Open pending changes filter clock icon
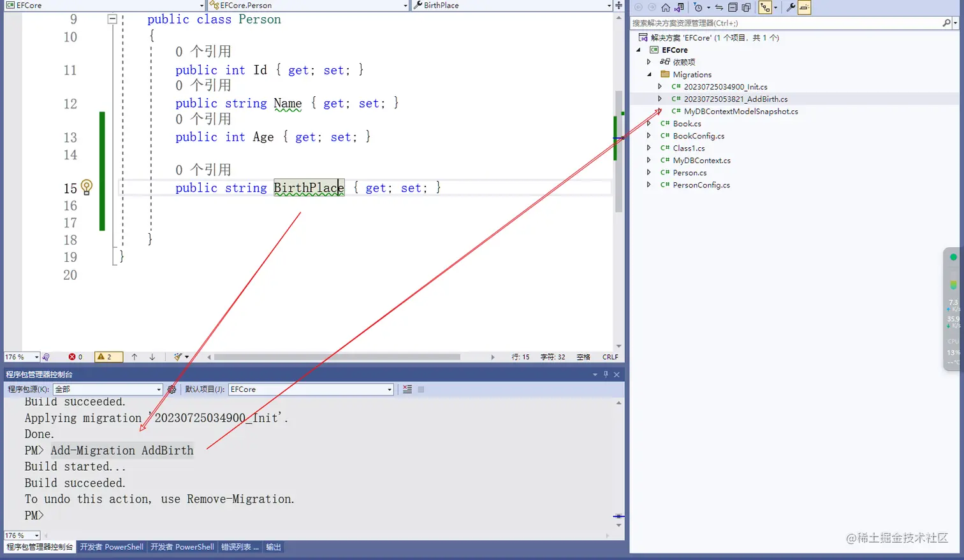964x560 pixels. tap(698, 8)
